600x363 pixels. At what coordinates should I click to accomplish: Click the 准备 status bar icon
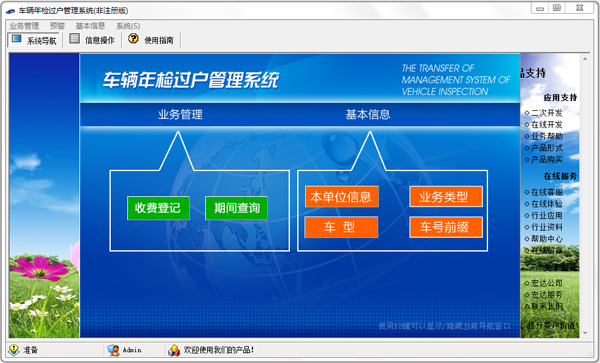(14, 350)
